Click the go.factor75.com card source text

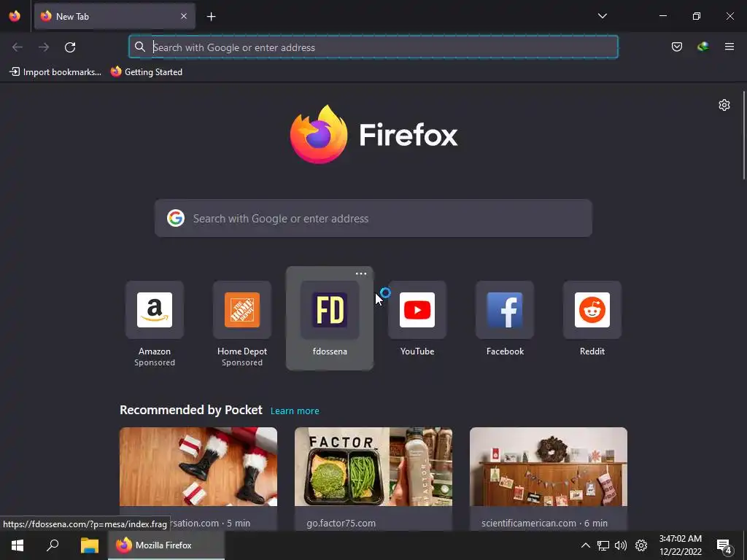click(341, 523)
